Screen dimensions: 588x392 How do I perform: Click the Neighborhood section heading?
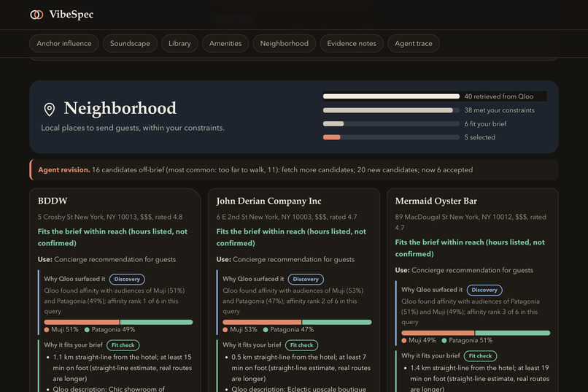click(x=120, y=109)
